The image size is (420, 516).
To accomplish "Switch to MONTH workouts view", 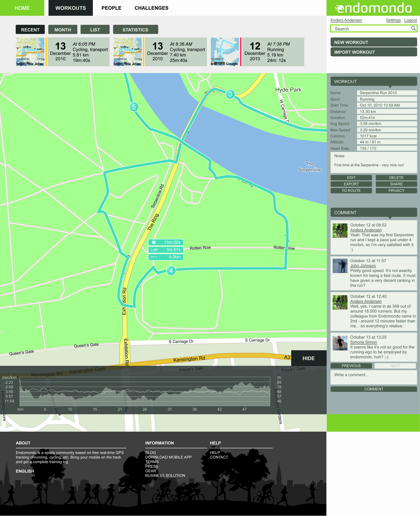I will click(x=63, y=30).
